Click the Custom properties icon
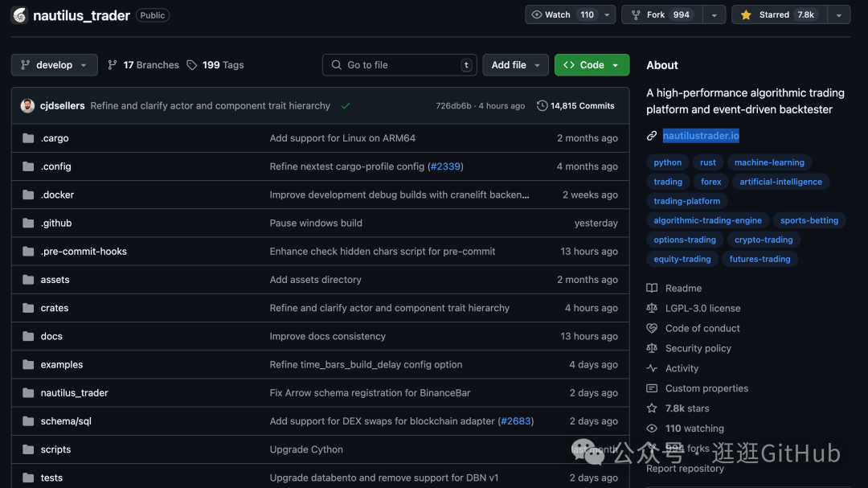 [652, 388]
